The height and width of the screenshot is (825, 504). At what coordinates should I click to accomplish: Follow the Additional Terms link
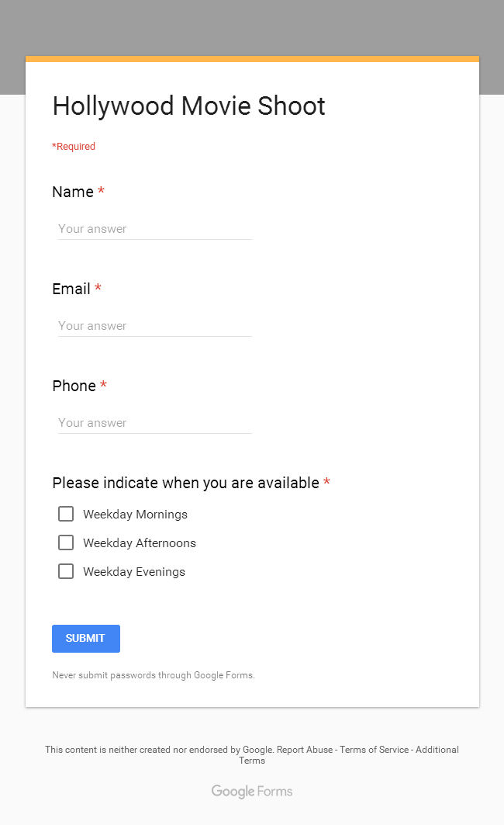coord(437,750)
